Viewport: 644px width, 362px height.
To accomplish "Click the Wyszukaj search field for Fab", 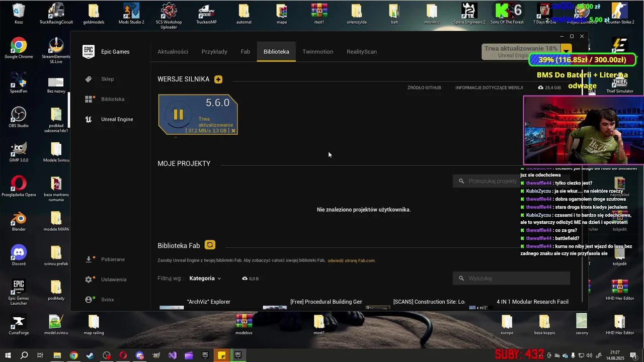I will [x=512, y=278].
